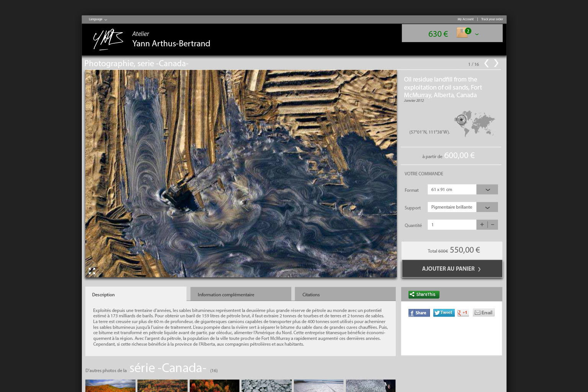Share by Email button
This screenshot has width=588, height=392.
[483, 313]
